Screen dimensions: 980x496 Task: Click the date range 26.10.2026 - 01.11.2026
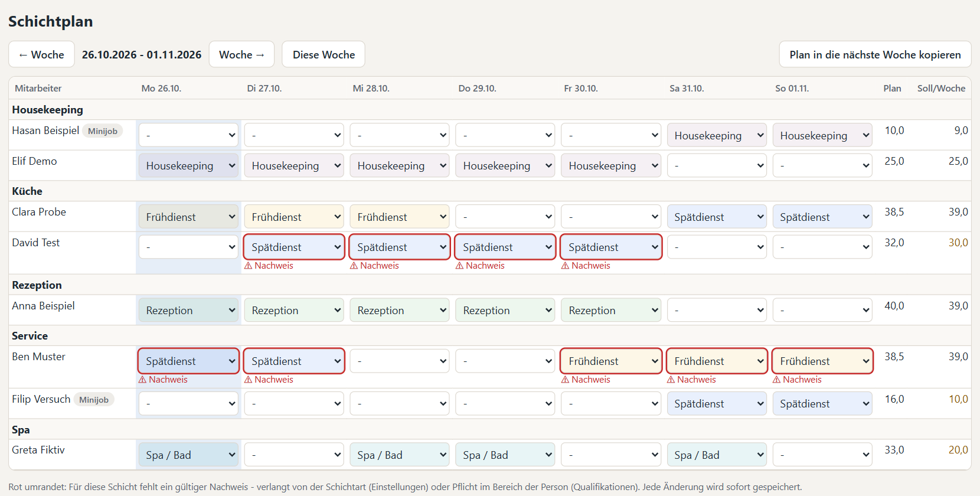142,54
